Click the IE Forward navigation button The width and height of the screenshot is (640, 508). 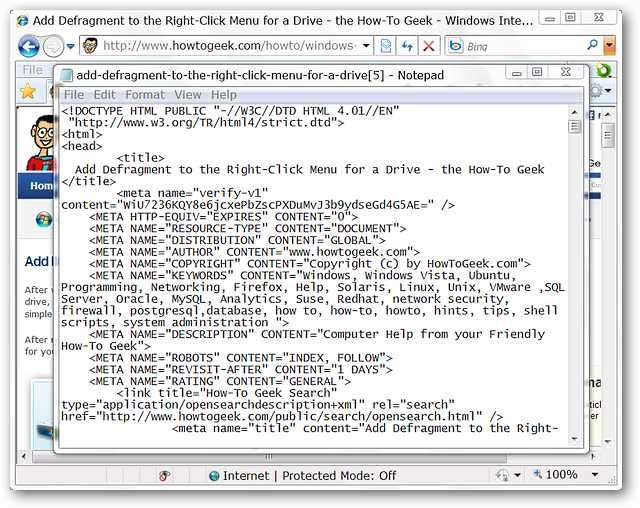click(x=53, y=46)
